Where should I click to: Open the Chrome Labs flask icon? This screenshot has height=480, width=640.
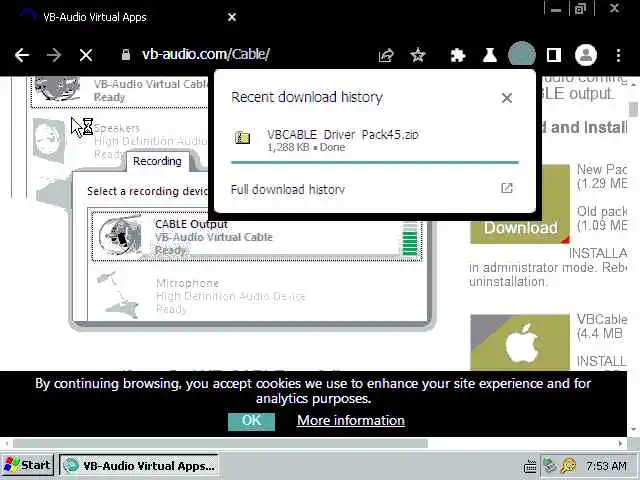tap(489, 55)
